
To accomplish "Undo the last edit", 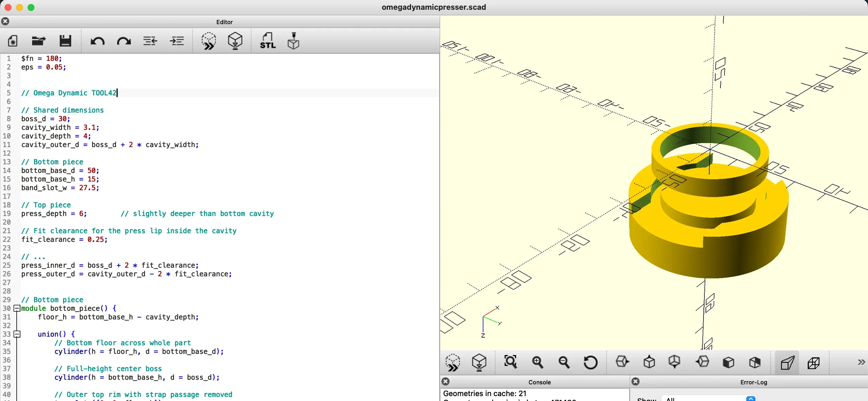I will pos(97,41).
